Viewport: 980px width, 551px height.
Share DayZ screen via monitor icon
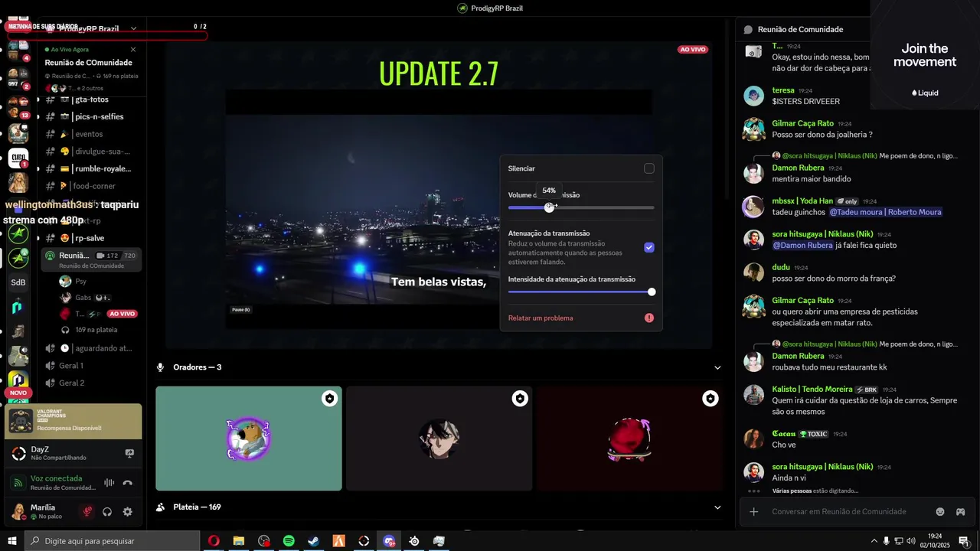[129, 453]
